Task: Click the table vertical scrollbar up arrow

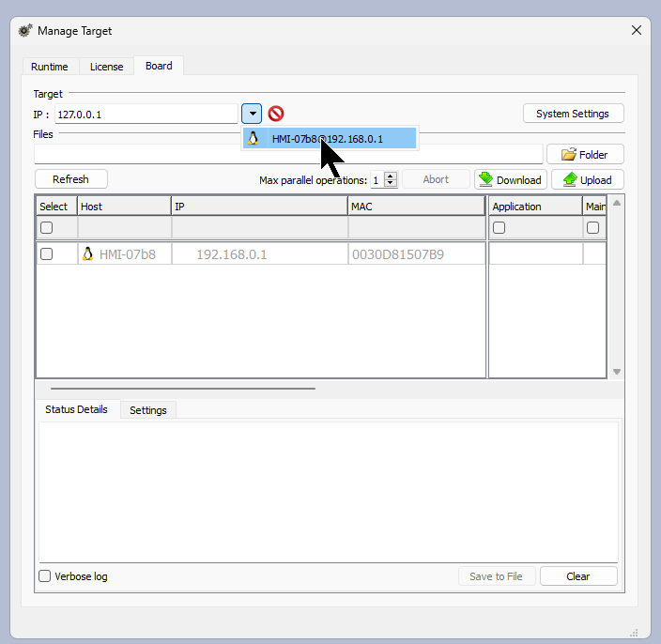Action: (617, 203)
